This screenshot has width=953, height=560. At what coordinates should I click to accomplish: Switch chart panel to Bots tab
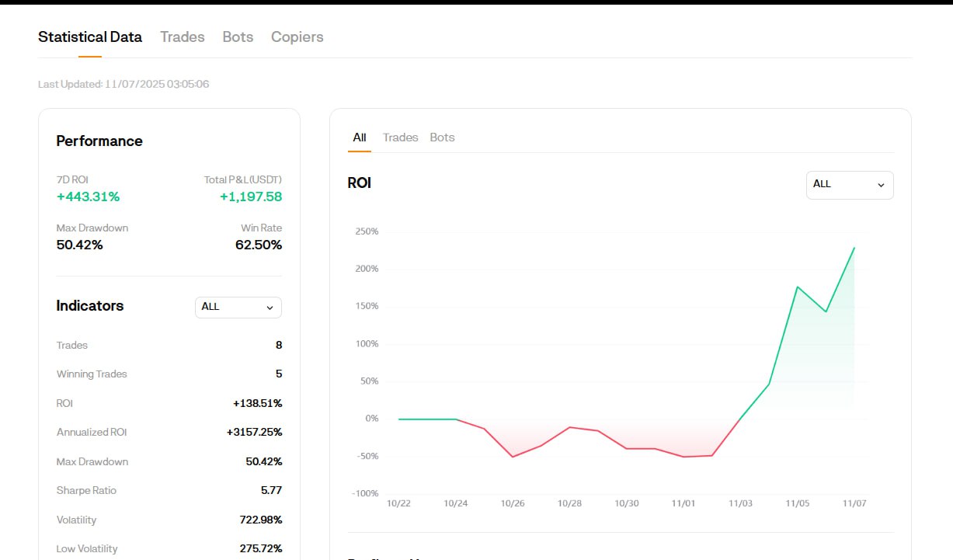pyautogui.click(x=443, y=137)
